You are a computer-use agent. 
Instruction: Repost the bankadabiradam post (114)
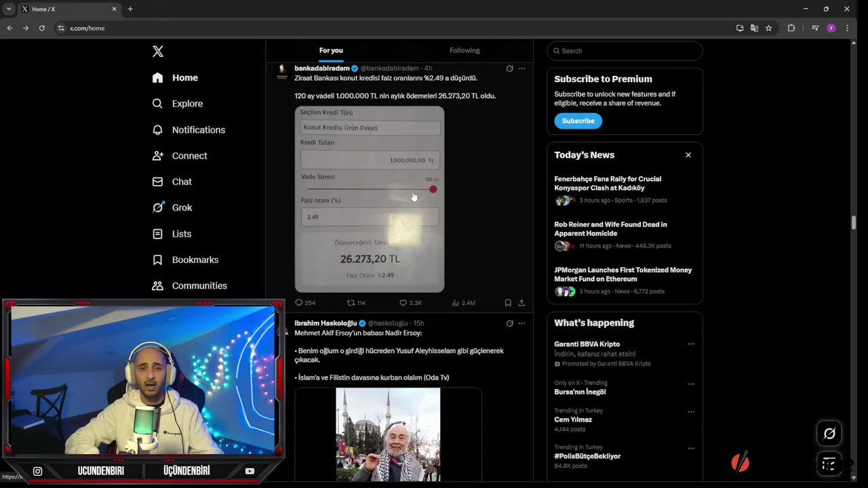356,303
